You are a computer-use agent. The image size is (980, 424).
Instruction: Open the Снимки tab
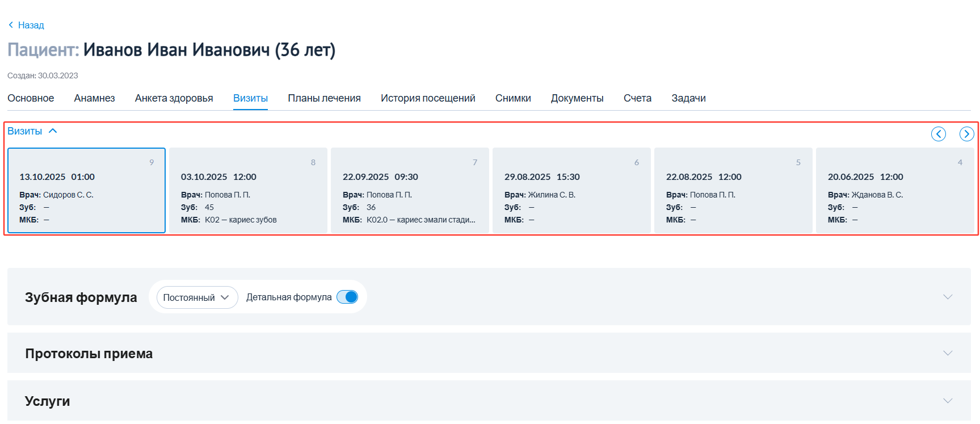pos(513,98)
